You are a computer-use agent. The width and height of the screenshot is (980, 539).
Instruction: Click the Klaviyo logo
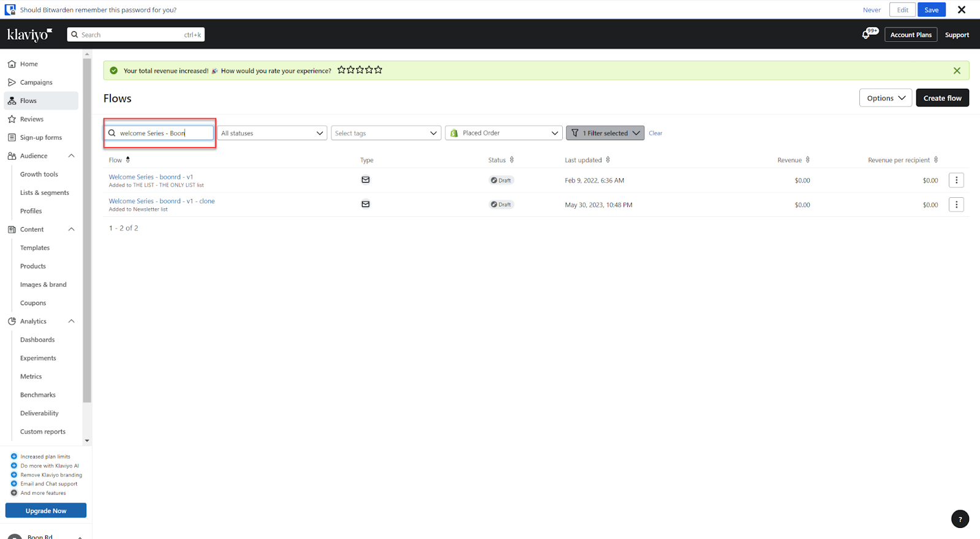[29, 35]
